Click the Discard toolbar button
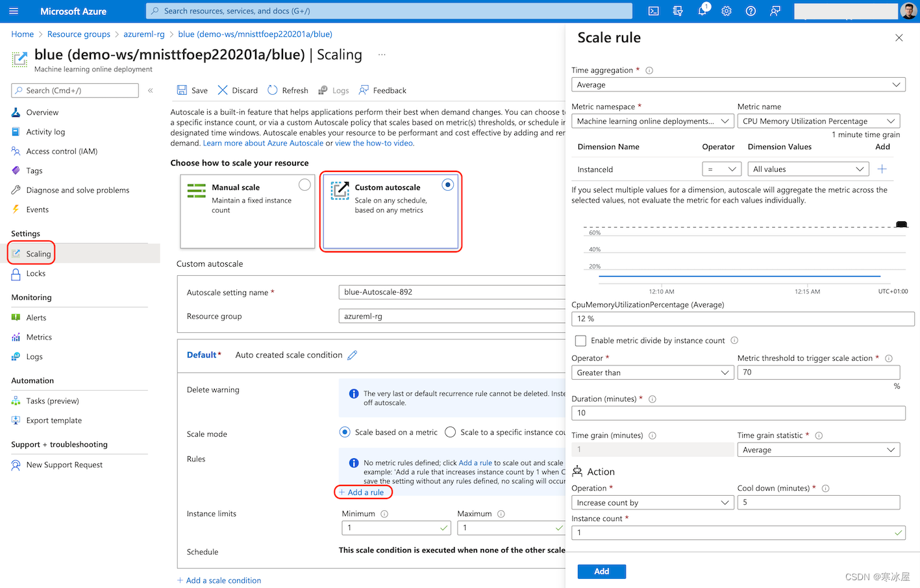This screenshot has height=588, width=920. pos(238,90)
